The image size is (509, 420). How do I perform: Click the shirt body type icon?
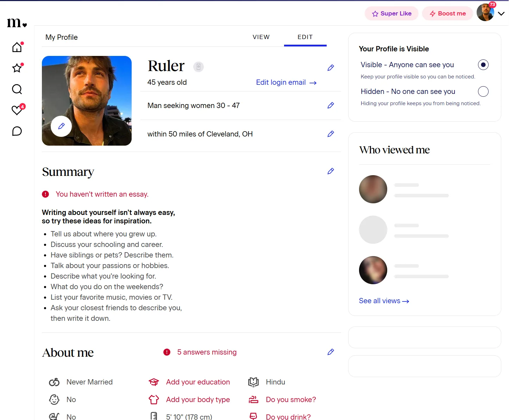154,400
